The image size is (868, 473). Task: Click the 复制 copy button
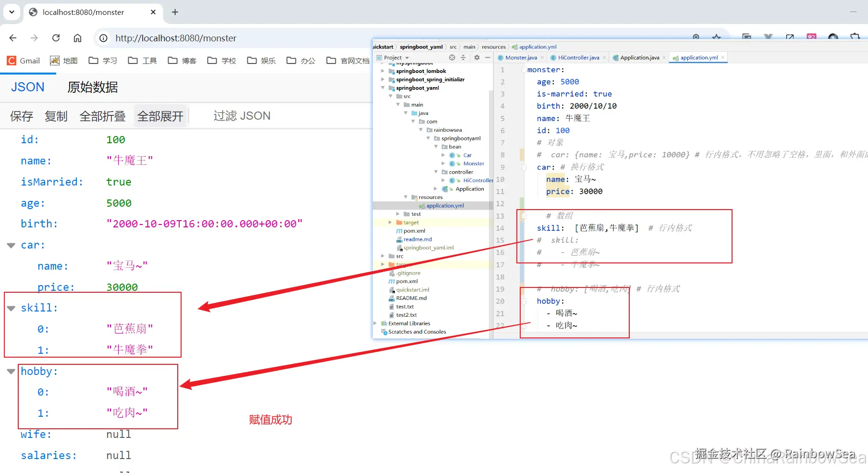point(56,116)
